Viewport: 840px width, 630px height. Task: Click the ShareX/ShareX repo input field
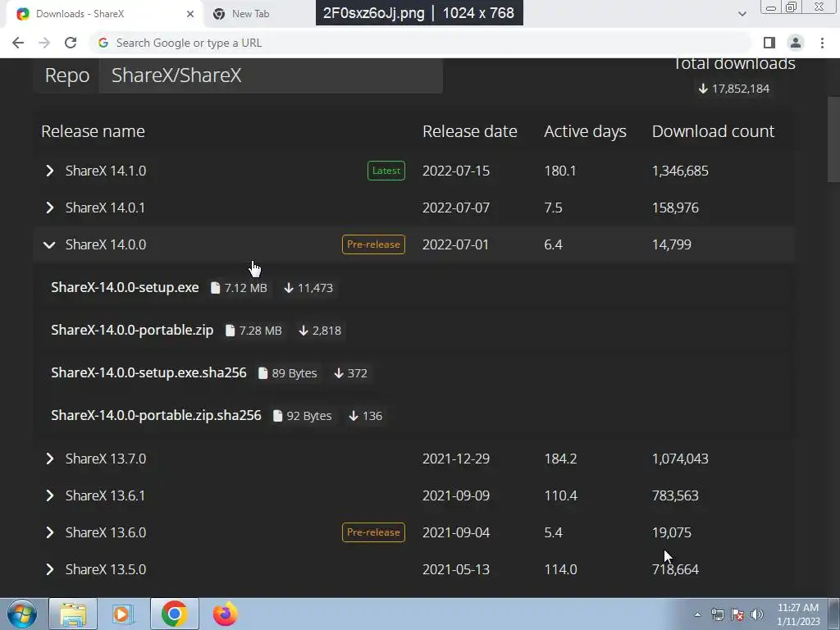click(x=271, y=75)
